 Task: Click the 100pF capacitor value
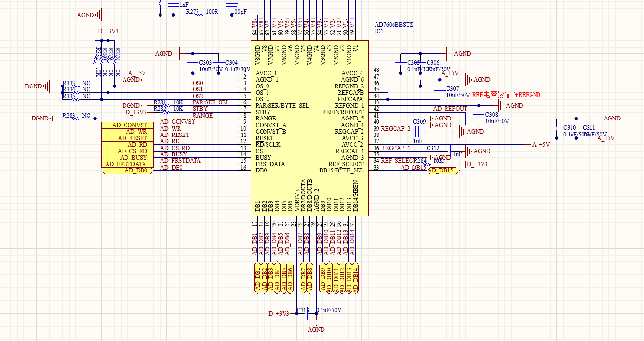[239, 12]
